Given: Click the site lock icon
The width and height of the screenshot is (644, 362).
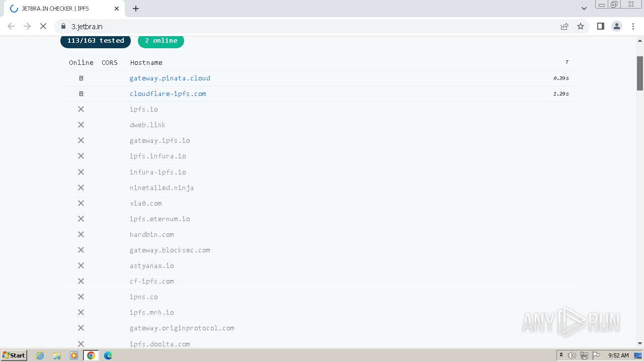Looking at the screenshot, I should coord(63,26).
